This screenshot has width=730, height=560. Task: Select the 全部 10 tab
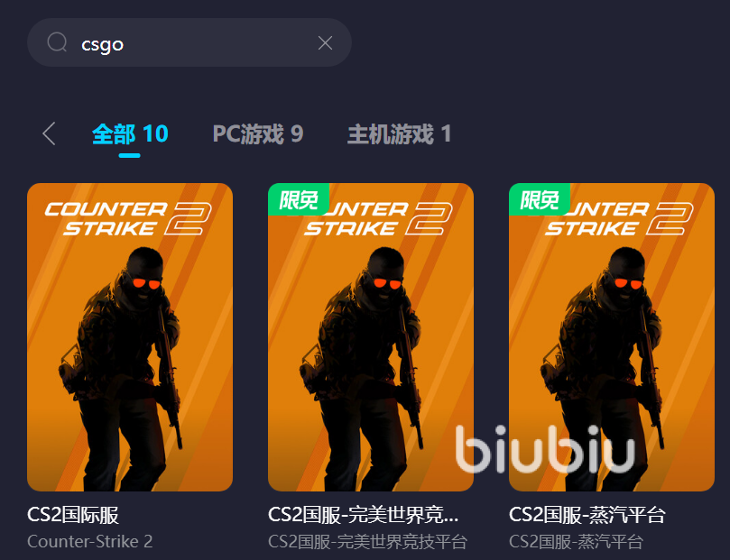(x=130, y=134)
